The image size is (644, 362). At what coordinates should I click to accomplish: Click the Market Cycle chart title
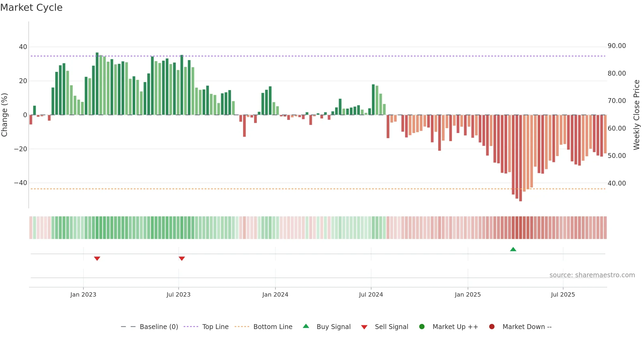31,8
